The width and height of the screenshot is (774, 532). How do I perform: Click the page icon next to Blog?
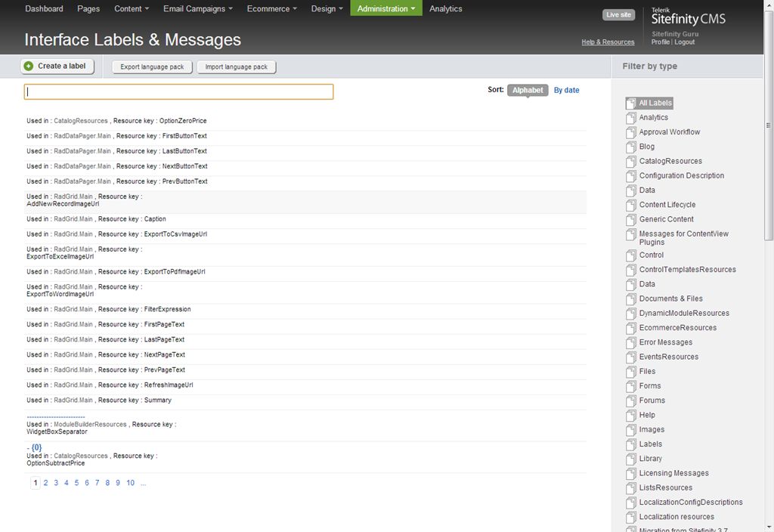coord(631,147)
